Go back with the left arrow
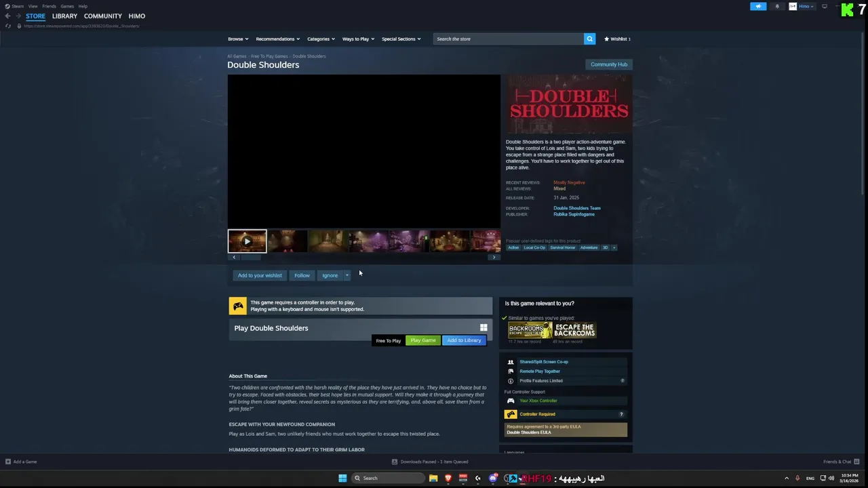Screen dimensions: 868x488 tap(7, 16)
